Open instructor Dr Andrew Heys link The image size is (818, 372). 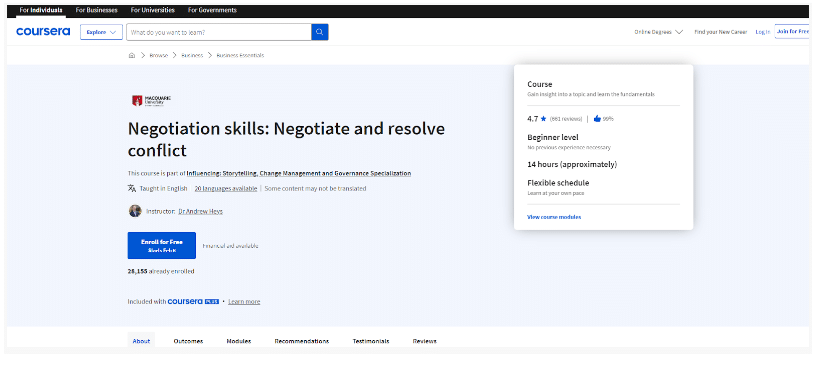200,211
